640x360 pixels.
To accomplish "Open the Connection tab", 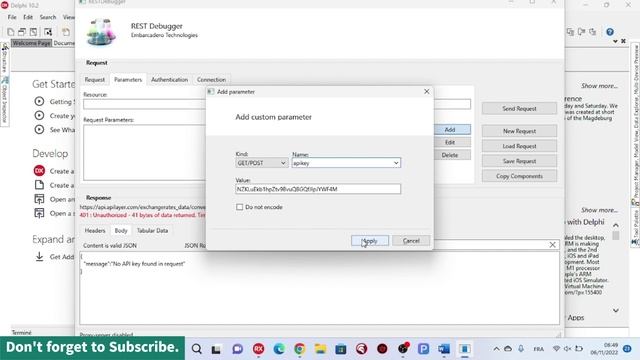I will point(211,80).
